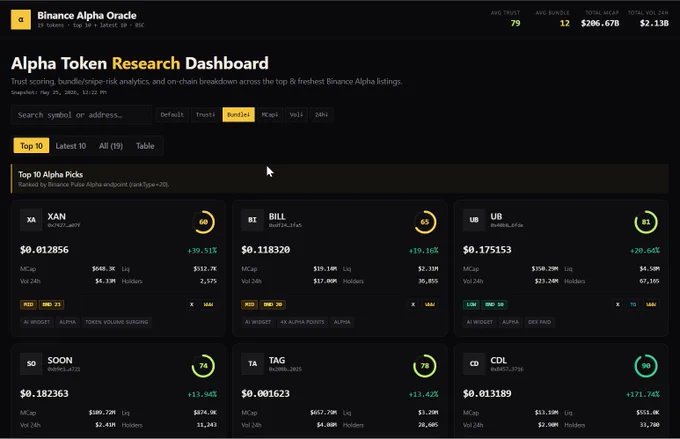This screenshot has height=439, width=680.
Task: Click XAN's trust score ring 60
Action: coord(203,222)
